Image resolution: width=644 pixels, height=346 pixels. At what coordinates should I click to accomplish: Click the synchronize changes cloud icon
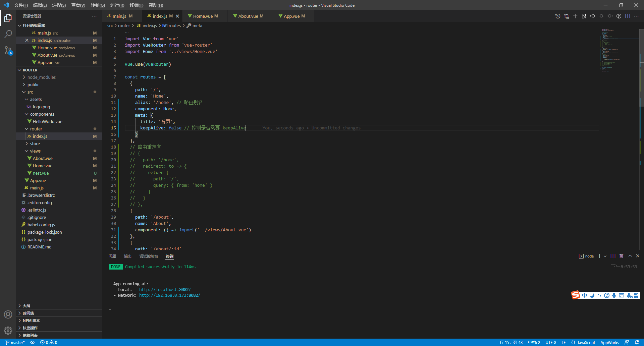click(33, 343)
